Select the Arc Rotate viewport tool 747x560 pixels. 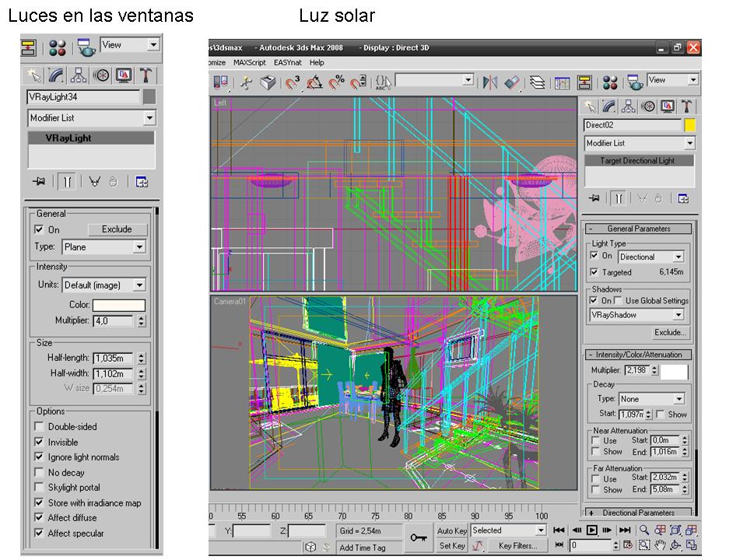675,544
